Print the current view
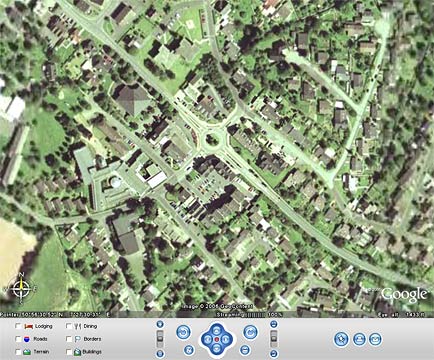434x360 pixels. (359, 339)
